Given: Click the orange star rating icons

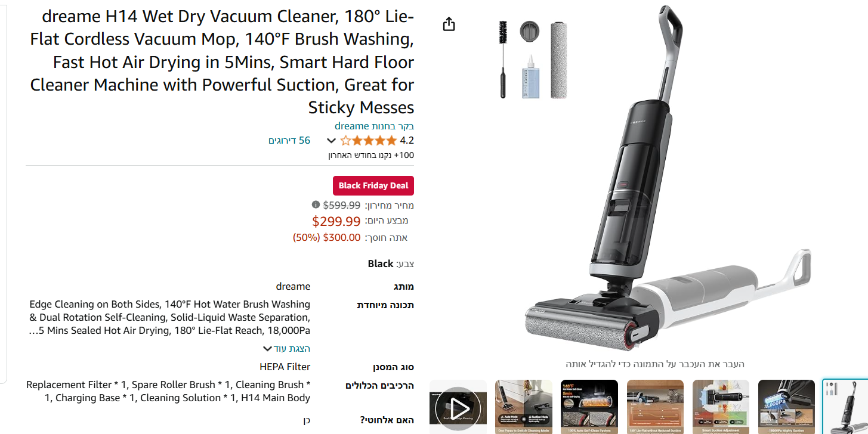Looking at the screenshot, I should tap(368, 141).
